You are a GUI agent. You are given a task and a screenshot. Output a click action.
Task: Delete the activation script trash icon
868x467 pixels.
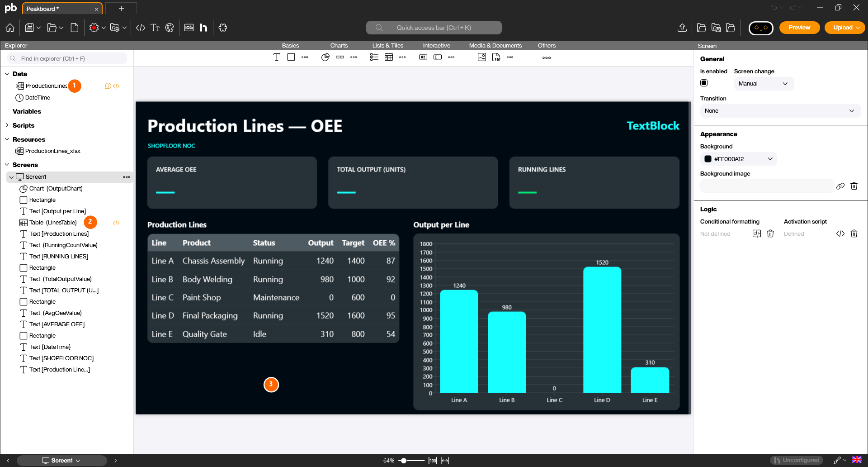point(854,233)
